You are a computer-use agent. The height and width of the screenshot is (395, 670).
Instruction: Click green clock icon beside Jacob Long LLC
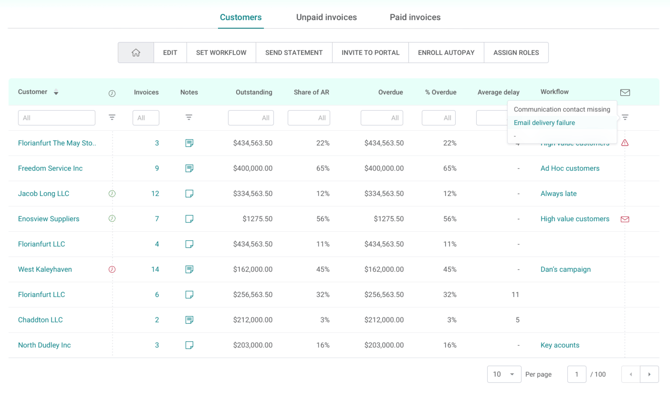coord(112,194)
